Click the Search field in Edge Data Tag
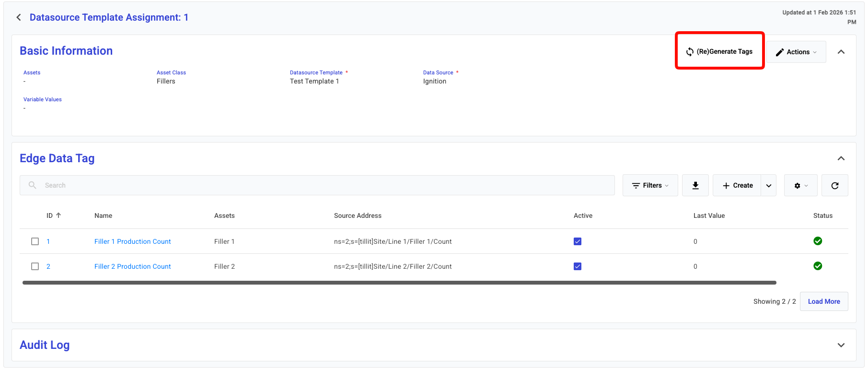 (x=316, y=185)
